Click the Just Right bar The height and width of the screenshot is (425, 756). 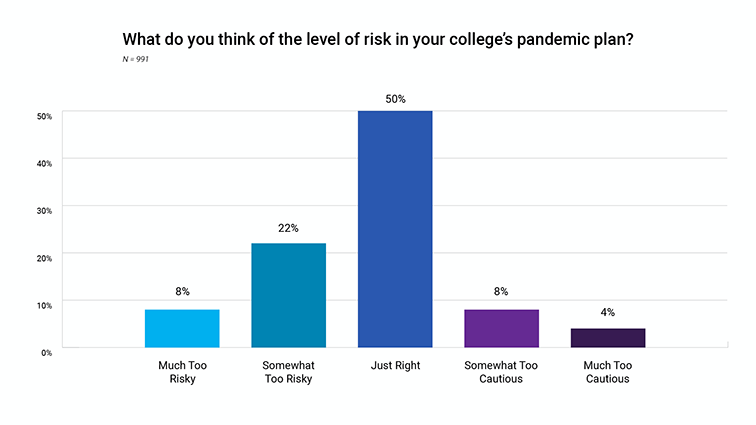tap(395, 229)
